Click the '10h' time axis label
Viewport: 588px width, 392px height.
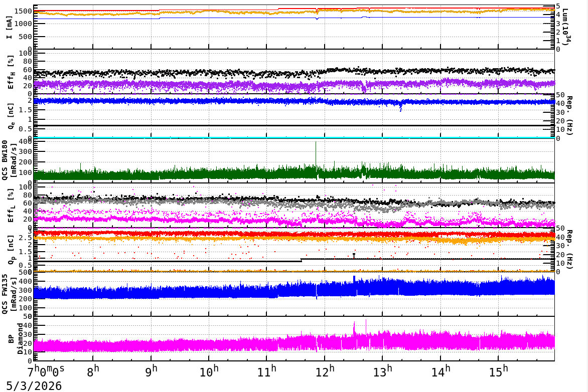pyautogui.click(x=209, y=371)
